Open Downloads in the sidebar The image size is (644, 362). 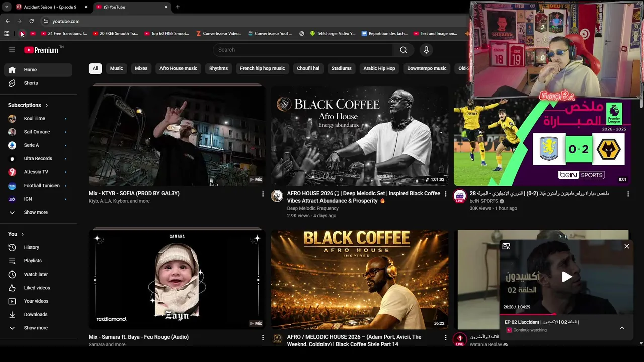[38, 314]
